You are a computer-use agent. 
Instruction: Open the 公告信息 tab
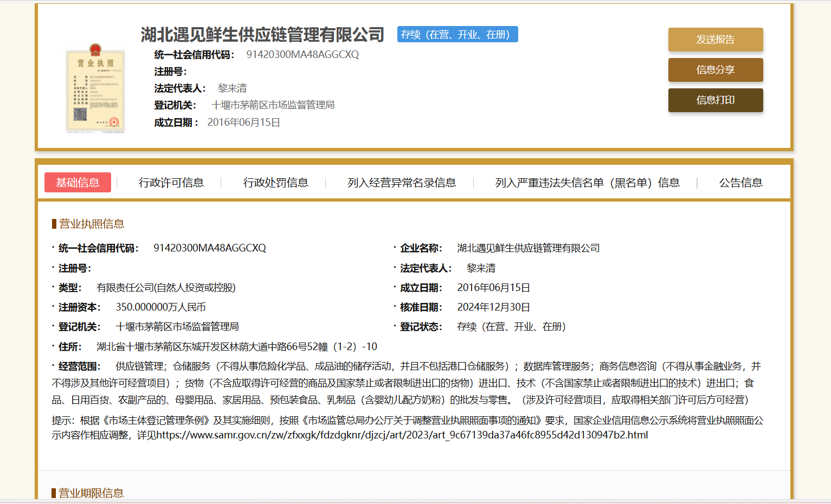click(x=740, y=183)
